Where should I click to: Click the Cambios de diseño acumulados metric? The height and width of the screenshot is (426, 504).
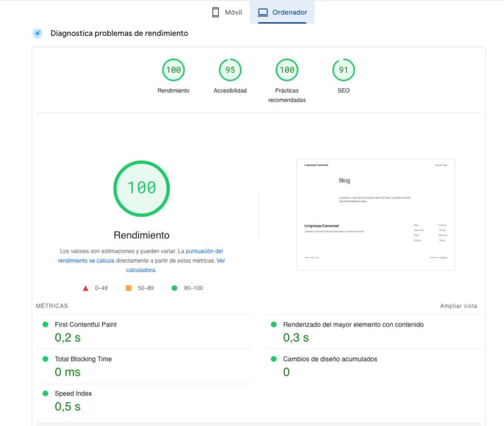click(x=330, y=359)
